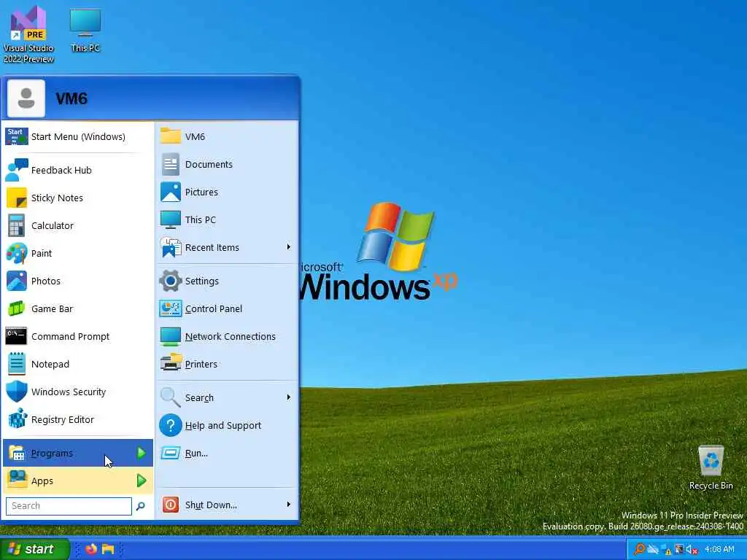Image resolution: width=747 pixels, height=560 pixels.
Task: Launch Firefox from the quick launch bar
Action: pyautogui.click(x=91, y=549)
